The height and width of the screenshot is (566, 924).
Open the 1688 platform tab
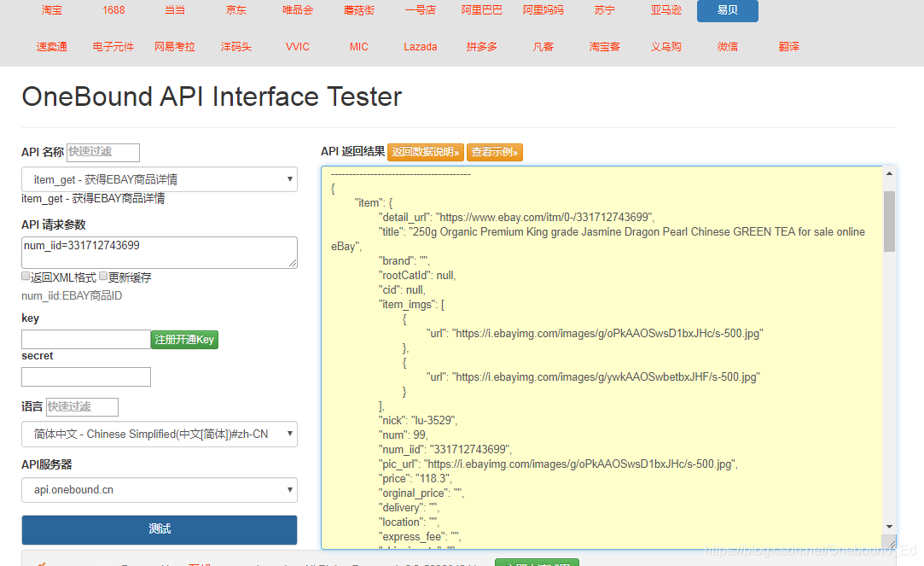(x=113, y=10)
